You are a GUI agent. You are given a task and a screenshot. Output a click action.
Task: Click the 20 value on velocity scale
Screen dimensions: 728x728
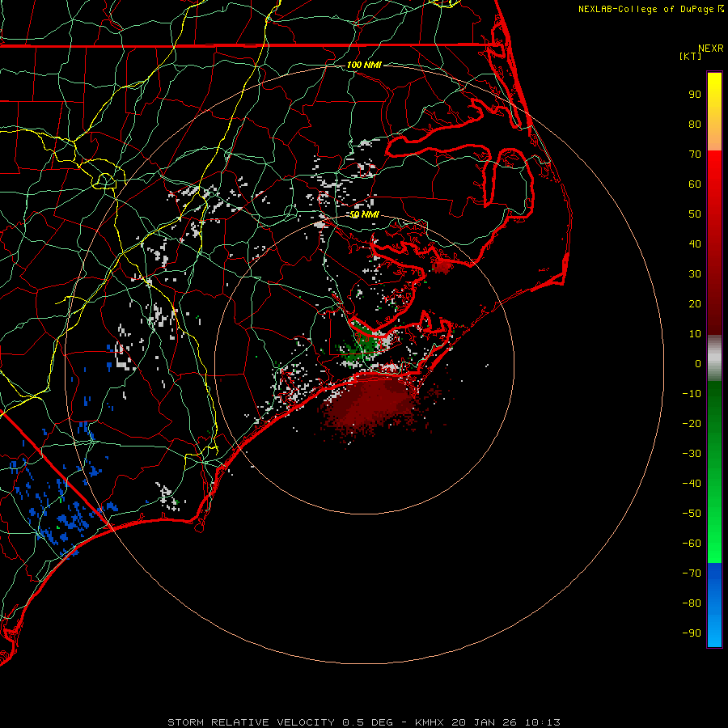[695, 304]
